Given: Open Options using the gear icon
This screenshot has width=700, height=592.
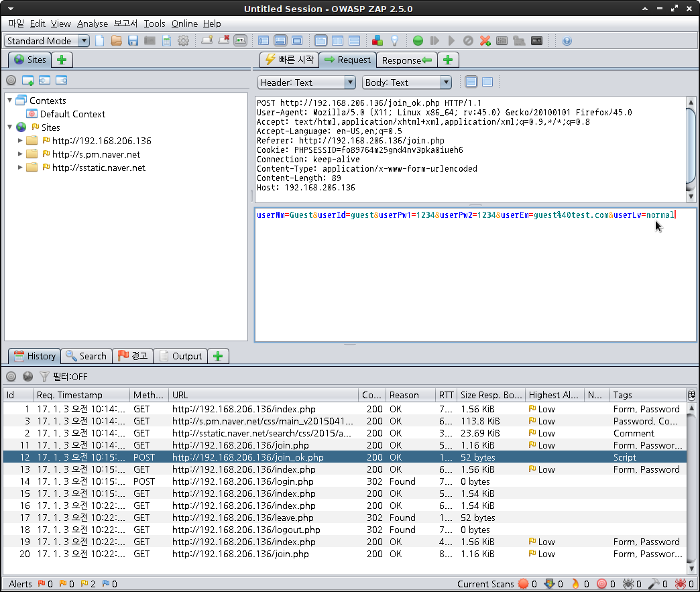Looking at the screenshot, I should pyautogui.click(x=183, y=41).
